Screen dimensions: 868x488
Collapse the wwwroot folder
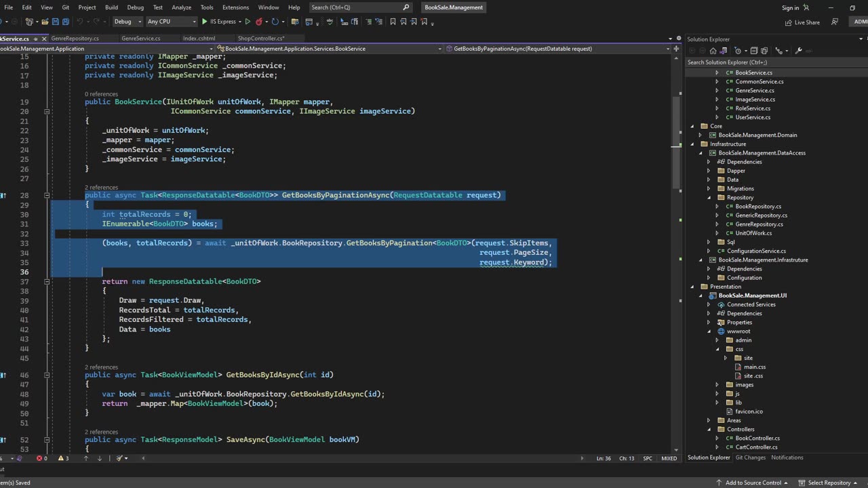[709, 331]
